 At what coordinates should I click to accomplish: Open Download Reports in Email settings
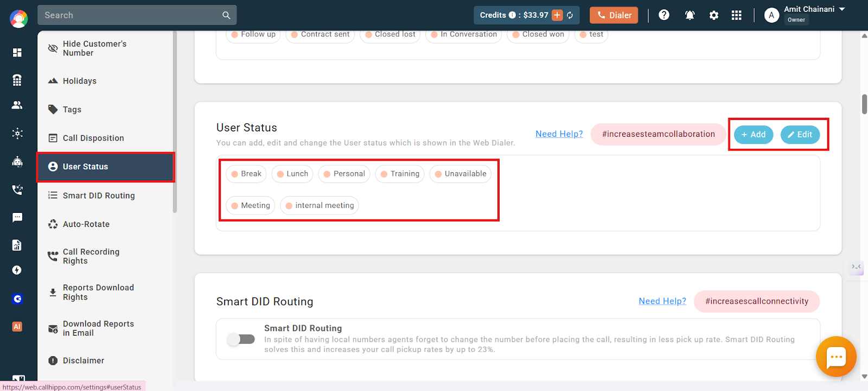(106, 328)
